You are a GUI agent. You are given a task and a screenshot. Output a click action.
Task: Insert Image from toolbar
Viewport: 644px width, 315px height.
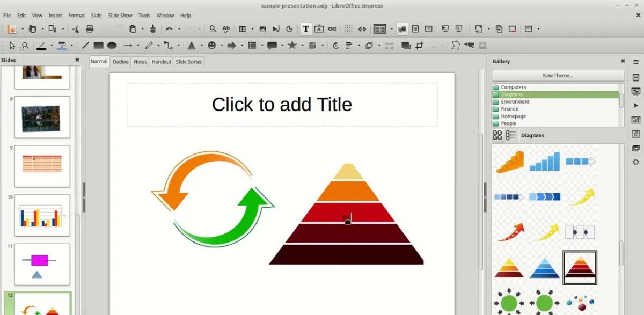[263, 29]
